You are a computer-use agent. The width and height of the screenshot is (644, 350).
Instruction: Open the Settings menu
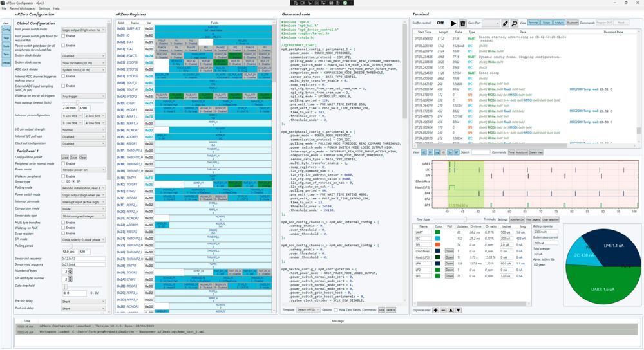pos(44,8)
